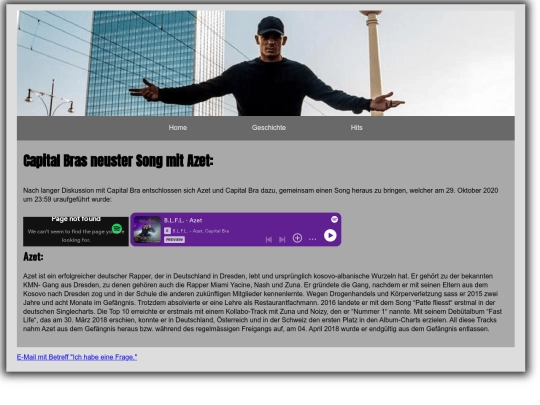
Task: Open the E-Mail mit Betreff link
Action: pyautogui.click(x=77, y=357)
